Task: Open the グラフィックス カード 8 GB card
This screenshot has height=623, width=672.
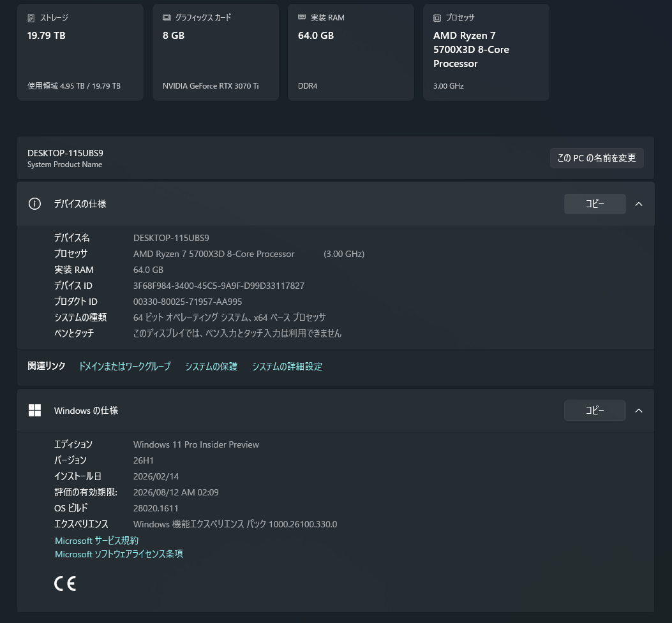Action: (216, 52)
